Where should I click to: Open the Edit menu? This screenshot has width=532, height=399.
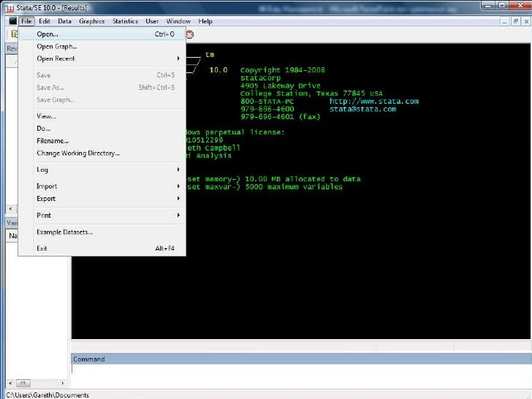45,21
